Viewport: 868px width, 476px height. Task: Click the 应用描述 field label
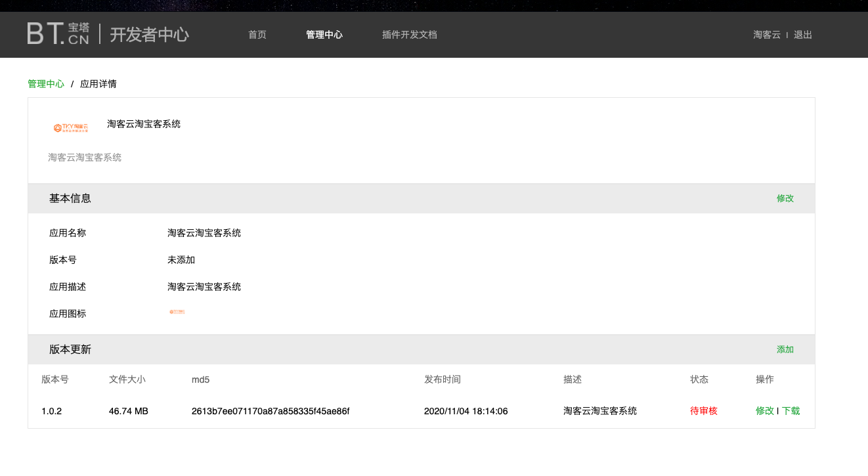click(x=68, y=287)
